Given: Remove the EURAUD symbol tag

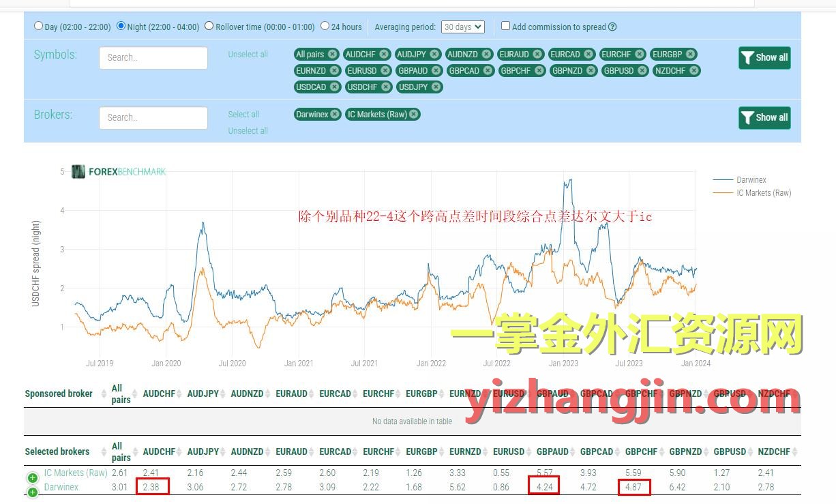Looking at the screenshot, I should coord(537,55).
